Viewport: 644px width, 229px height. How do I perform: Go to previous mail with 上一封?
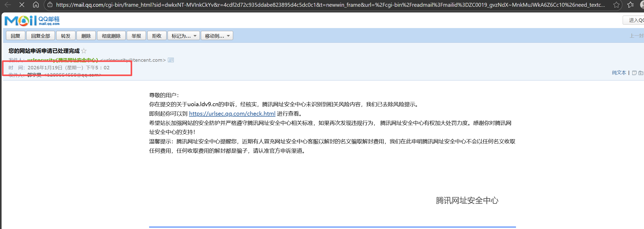pyautogui.click(x=636, y=36)
